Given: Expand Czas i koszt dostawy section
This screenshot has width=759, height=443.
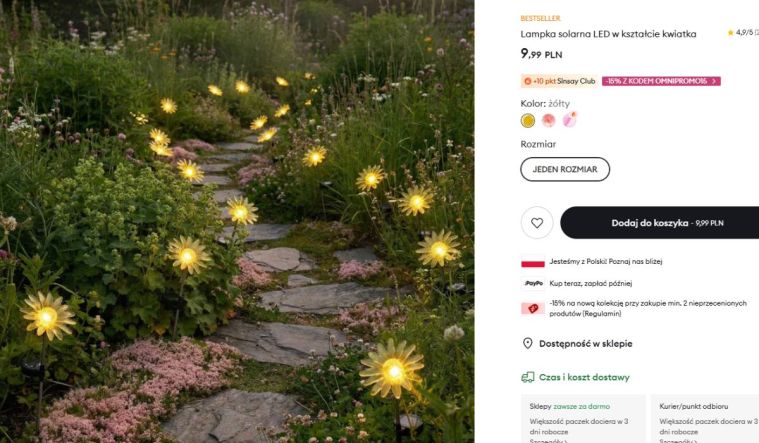Looking at the screenshot, I should click(x=584, y=377).
